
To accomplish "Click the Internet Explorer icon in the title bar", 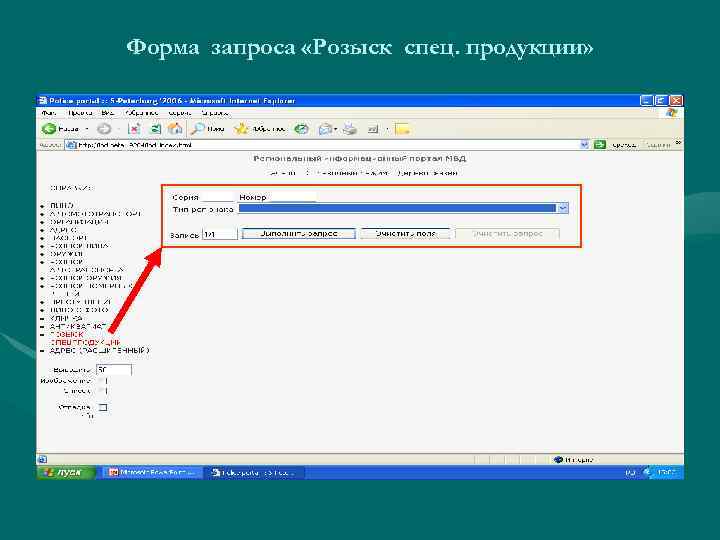I will (43, 101).
